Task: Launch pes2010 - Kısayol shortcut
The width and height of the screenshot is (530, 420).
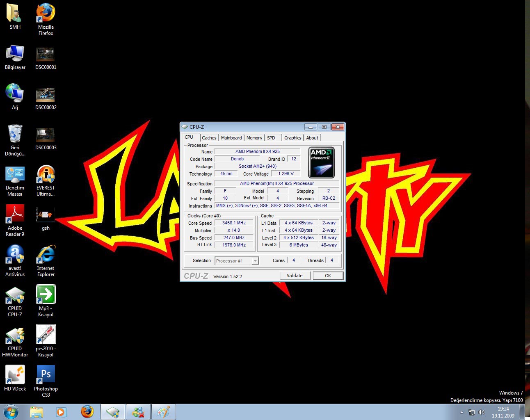Action: tap(46, 341)
